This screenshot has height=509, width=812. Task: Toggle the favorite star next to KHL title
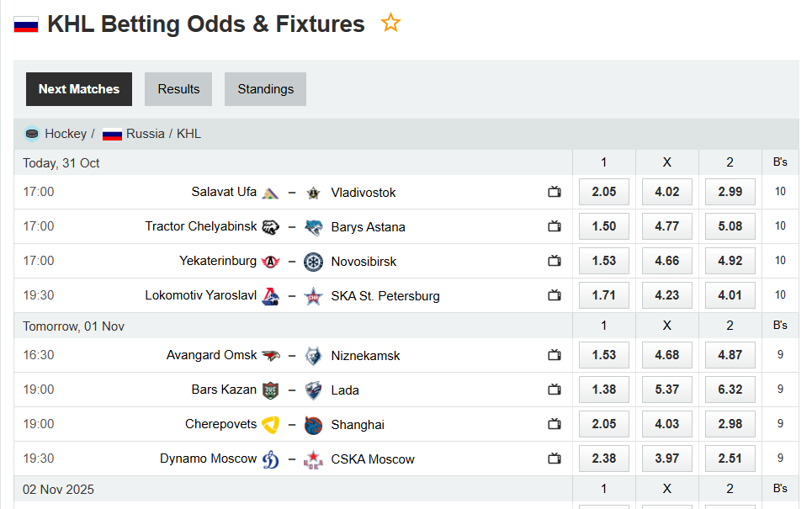[x=390, y=23]
